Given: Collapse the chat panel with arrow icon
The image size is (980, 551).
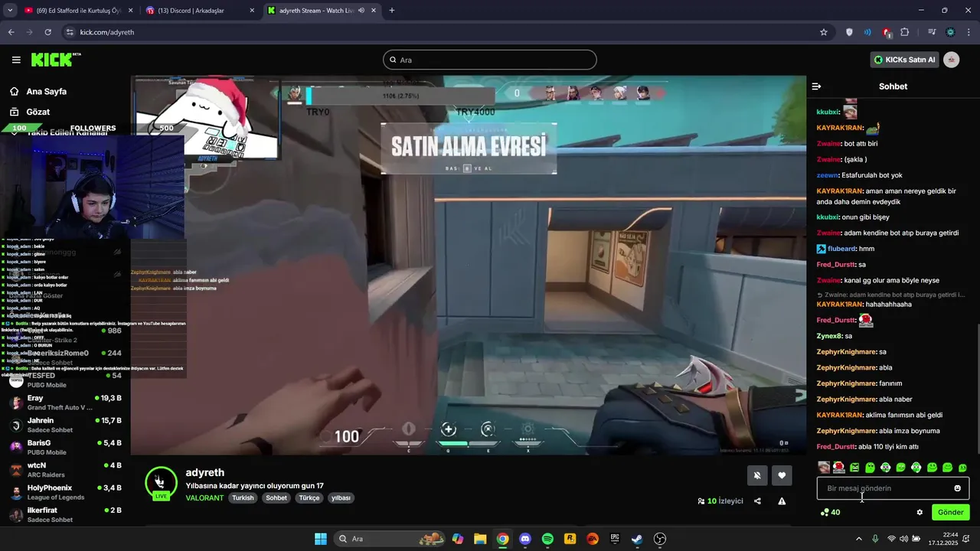Looking at the screenshot, I should coord(816,86).
